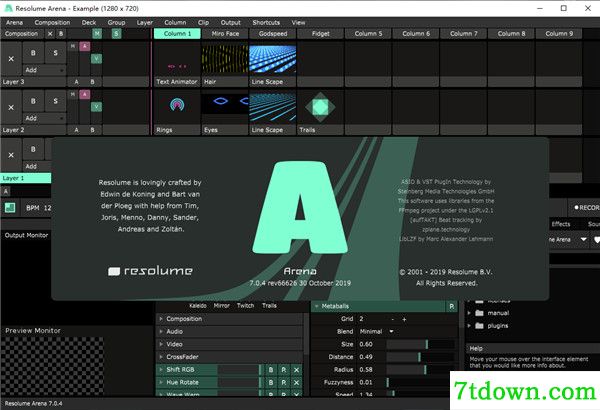The height and width of the screenshot is (410, 600).
Task: Expand the plugins folder tree arrow
Action: click(x=469, y=326)
